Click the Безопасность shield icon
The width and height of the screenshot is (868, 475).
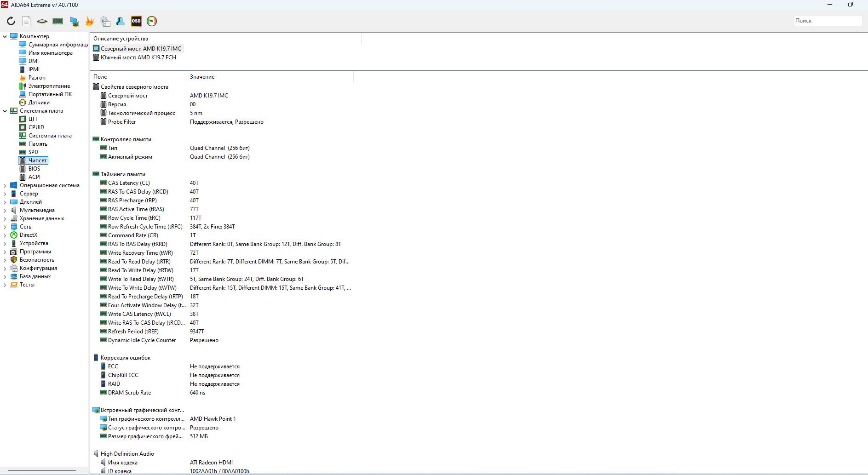(x=14, y=260)
